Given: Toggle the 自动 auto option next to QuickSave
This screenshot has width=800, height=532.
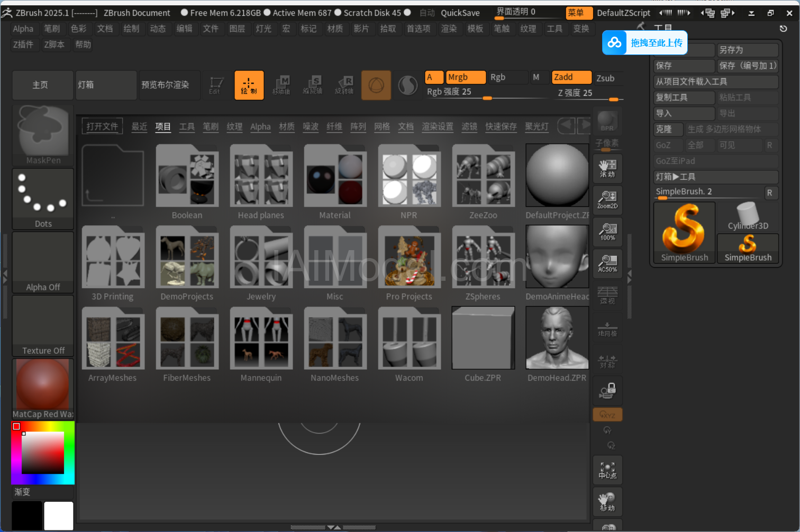Looking at the screenshot, I should (427, 13).
